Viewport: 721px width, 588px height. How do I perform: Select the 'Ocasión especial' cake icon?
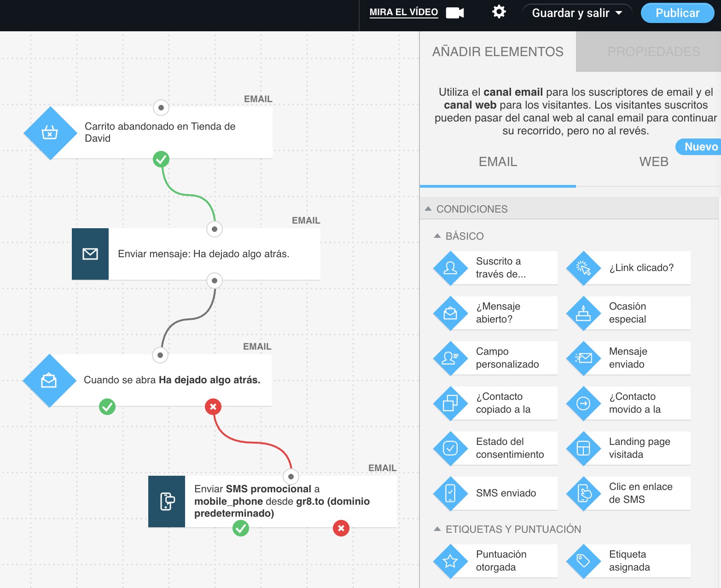(x=583, y=313)
